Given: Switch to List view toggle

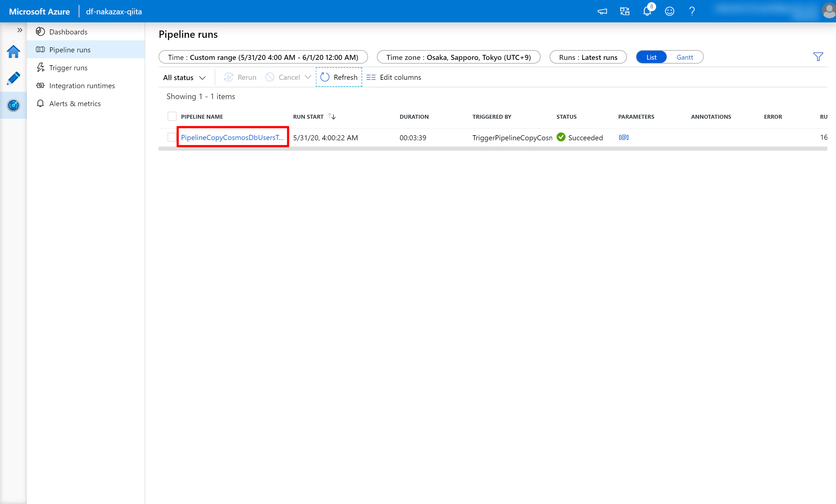Looking at the screenshot, I should click(651, 57).
